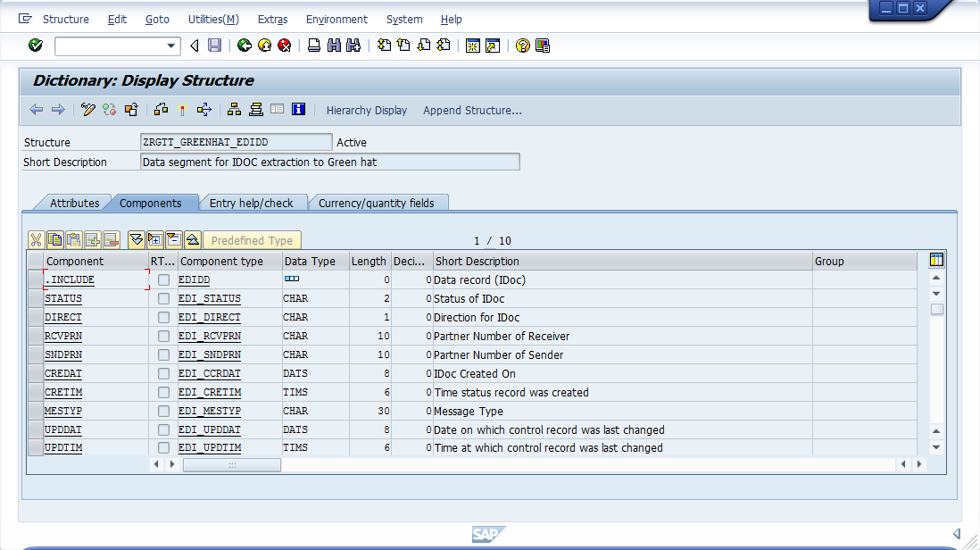This screenshot has width=980, height=550.
Task: Open table settings icon at grid corner
Action: coord(936,261)
